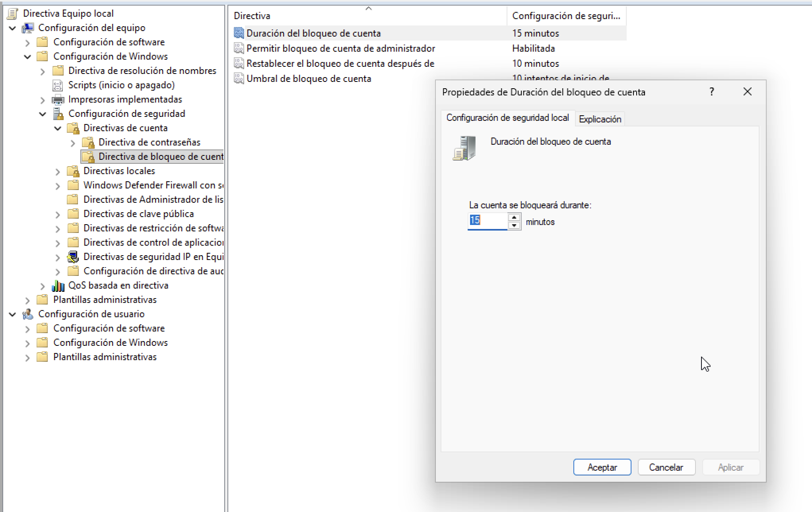Click the 10 minutos value cell
The height and width of the screenshot is (512, 812).
(536, 64)
